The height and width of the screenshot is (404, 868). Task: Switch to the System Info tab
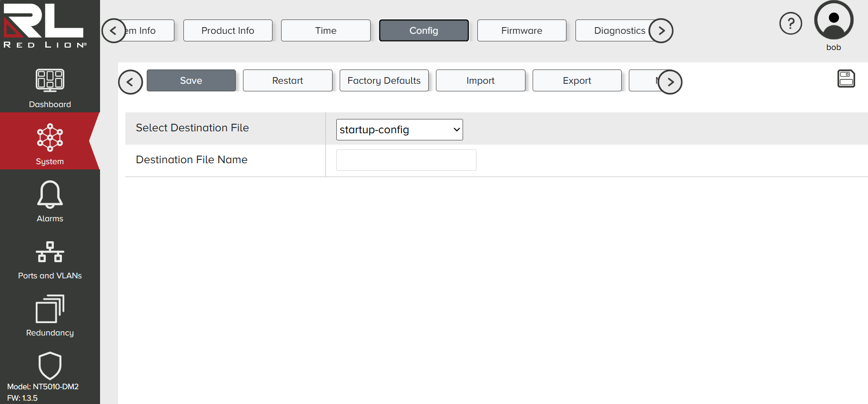(150, 30)
